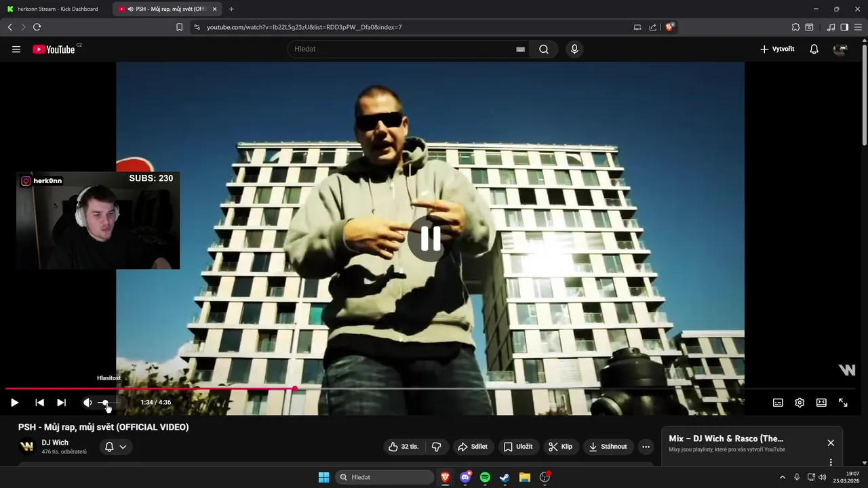Open File Explorer from the taskbar
Image resolution: width=868 pixels, height=488 pixels.
524,477
